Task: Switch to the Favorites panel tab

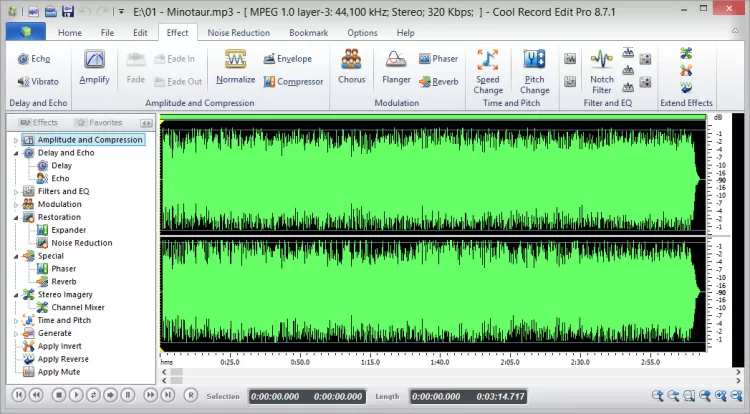Action: pos(100,123)
